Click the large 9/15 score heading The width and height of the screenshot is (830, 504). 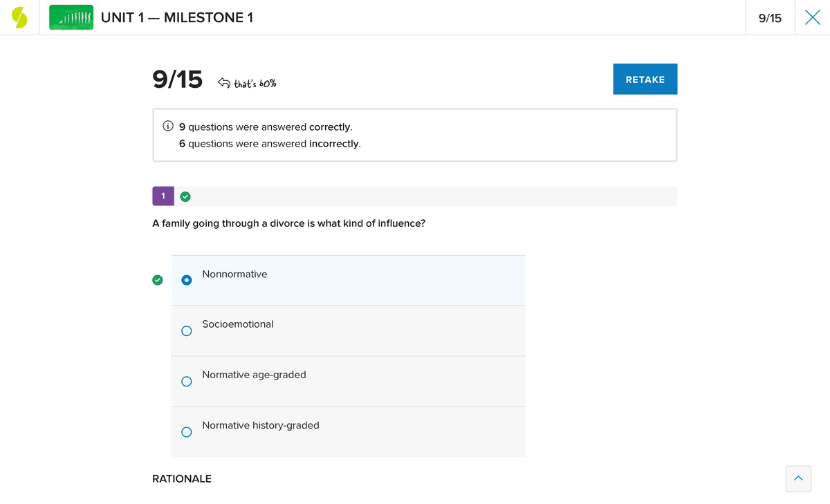click(x=178, y=80)
